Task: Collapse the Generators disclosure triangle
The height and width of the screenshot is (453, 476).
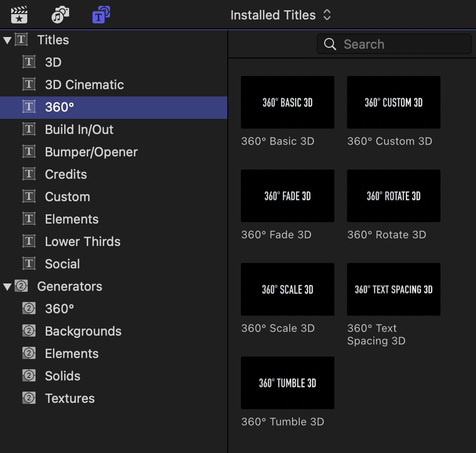Action: pyautogui.click(x=7, y=286)
